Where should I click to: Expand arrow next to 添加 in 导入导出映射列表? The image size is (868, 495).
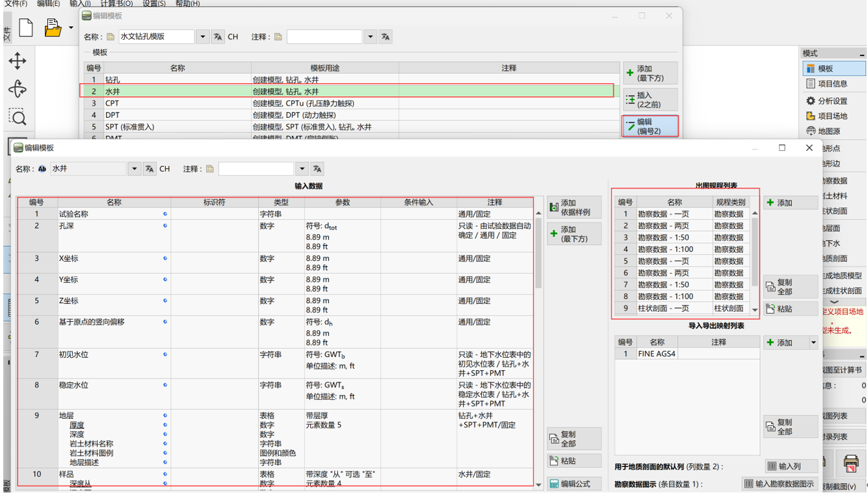point(813,343)
